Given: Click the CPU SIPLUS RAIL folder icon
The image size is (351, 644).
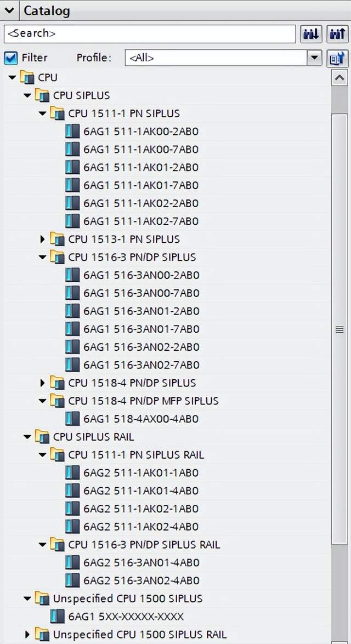Looking at the screenshot, I should click(42, 437).
